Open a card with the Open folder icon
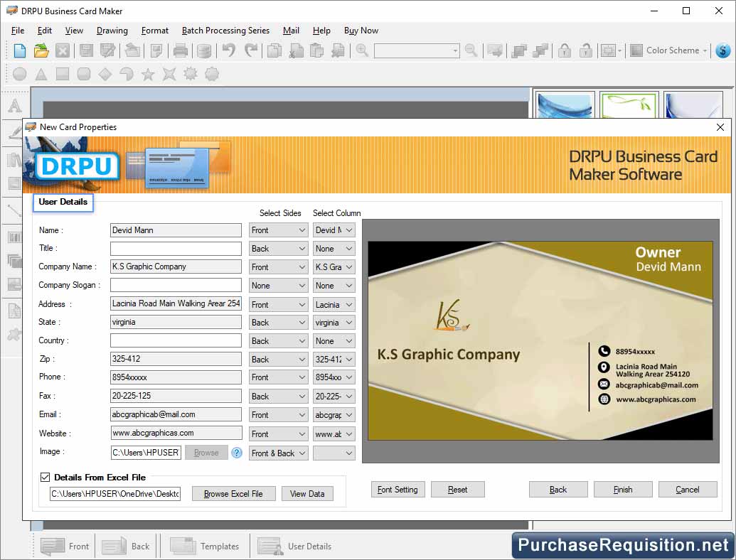736x560 pixels. tap(40, 50)
